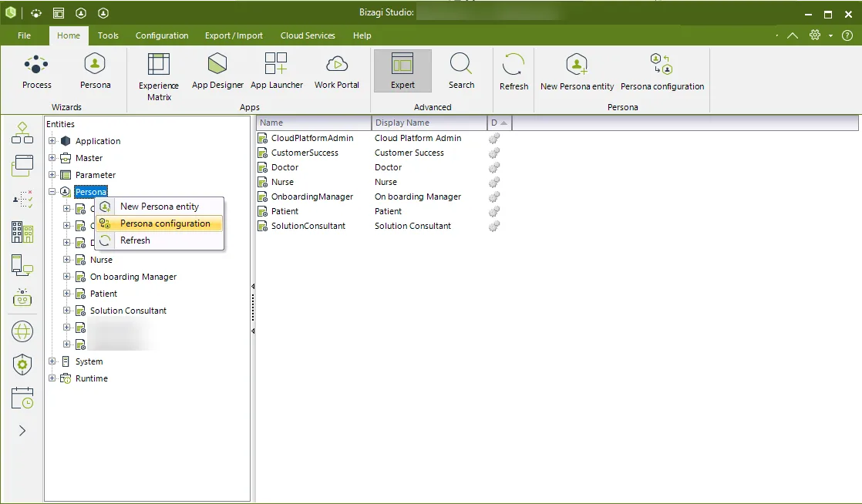Create a New Persona entity from ribbon

coord(577,72)
